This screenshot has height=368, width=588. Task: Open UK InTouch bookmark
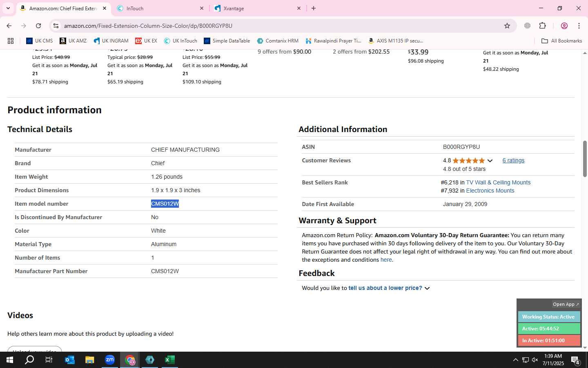pos(180,41)
